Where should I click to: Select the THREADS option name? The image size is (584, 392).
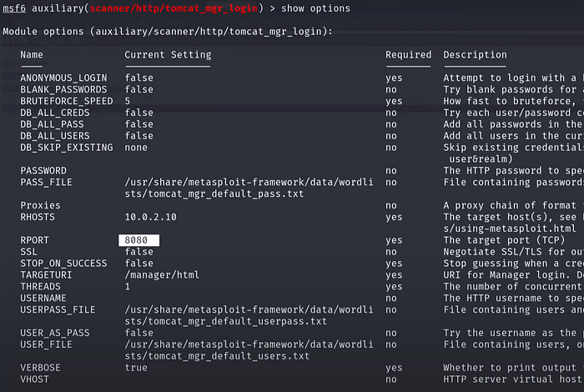pos(40,286)
